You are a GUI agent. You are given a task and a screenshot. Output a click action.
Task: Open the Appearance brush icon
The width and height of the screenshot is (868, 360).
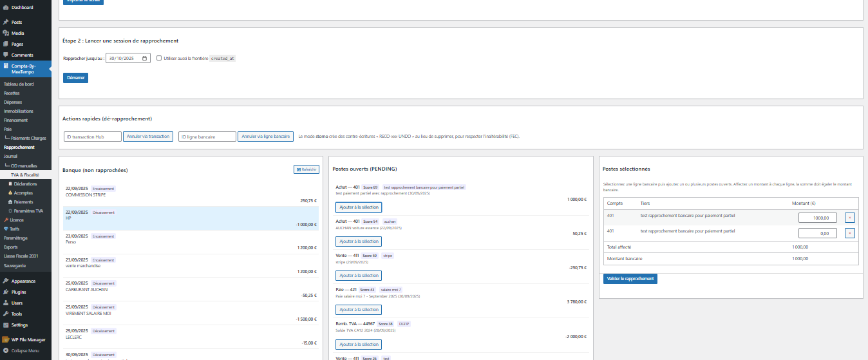6,281
